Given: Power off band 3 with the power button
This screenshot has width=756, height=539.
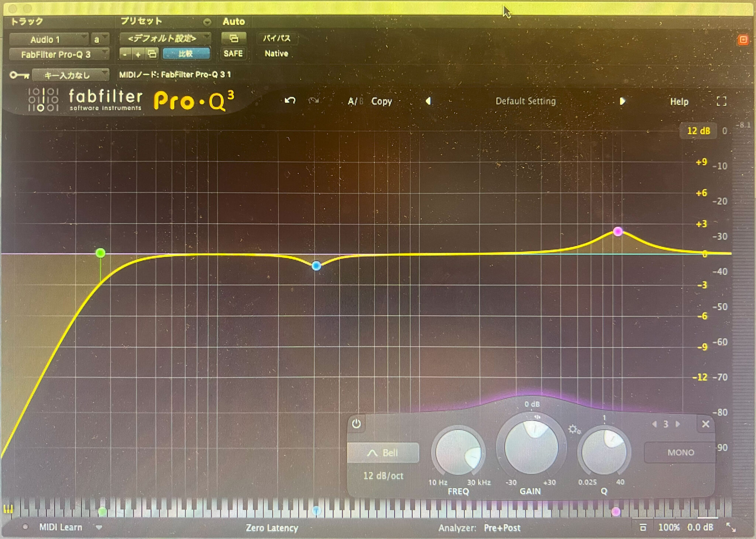Looking at the screenshot, I should [x=356, y=424].
